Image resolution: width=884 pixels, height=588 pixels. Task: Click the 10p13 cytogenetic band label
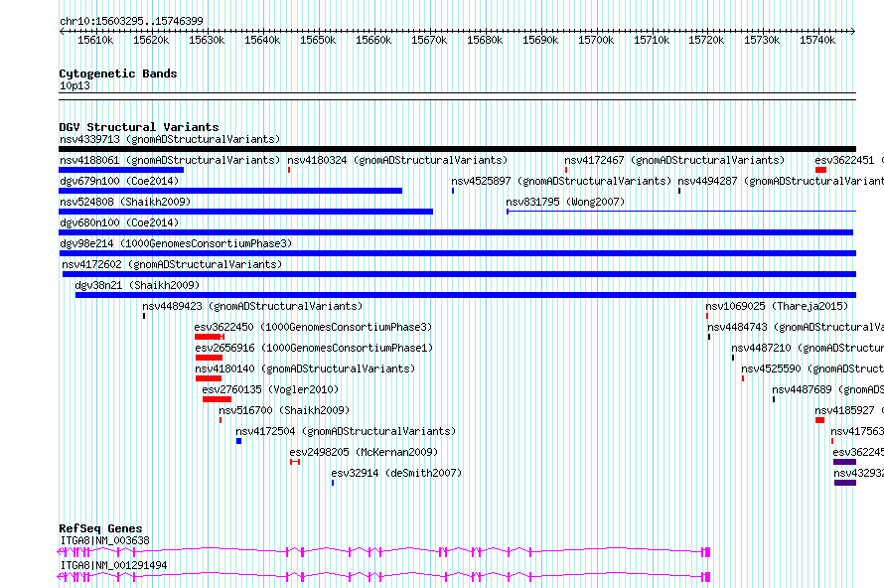point(74,85)
